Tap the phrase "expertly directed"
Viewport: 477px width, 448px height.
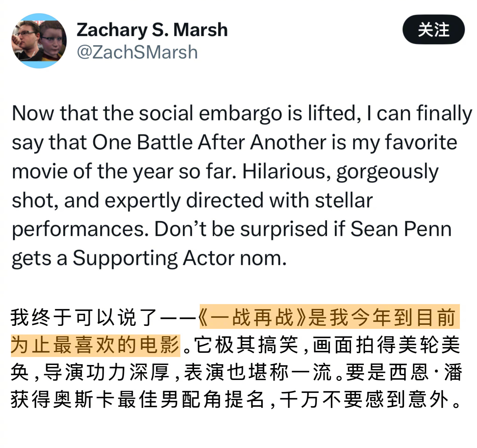tap(184, 200)
